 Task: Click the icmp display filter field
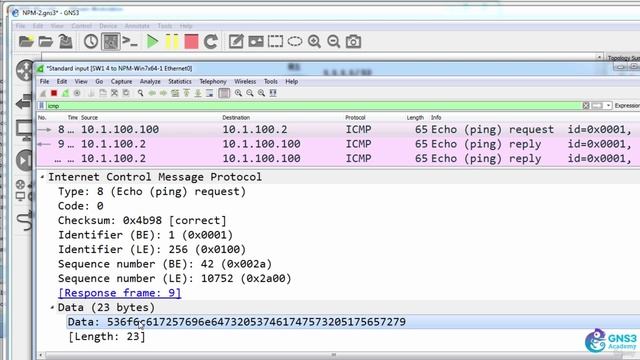coord(313,106)
